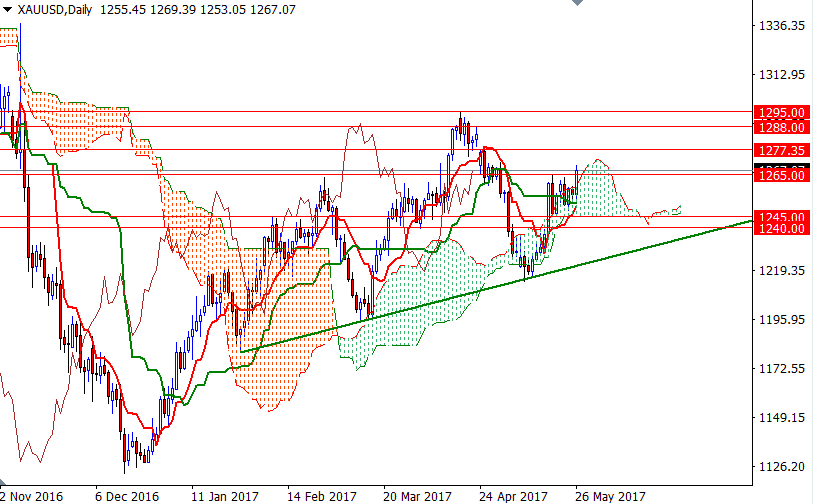Select the red 1245.00 level label
The width and height of the screenshot is (813, 504).
click(x=782, y=216)
